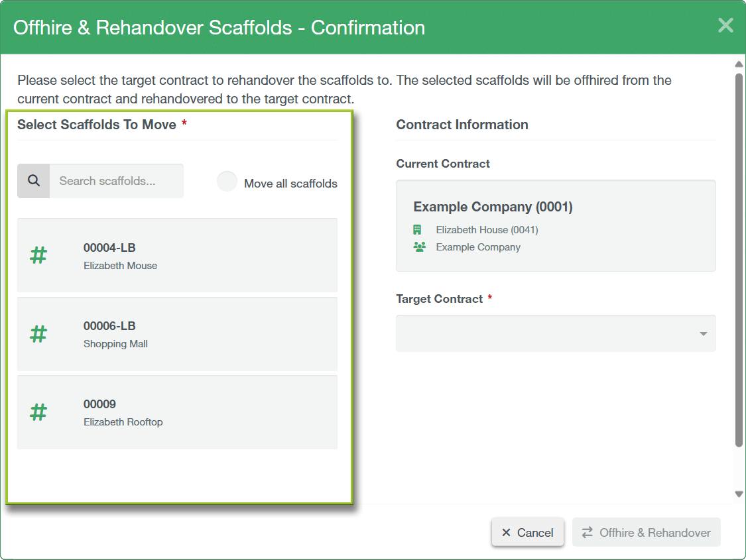The height and width of the screenshot is (560, 746).
Task: Click the vertical scrollbar thumb
Action: pyautogui.click(x=739, y=258)
